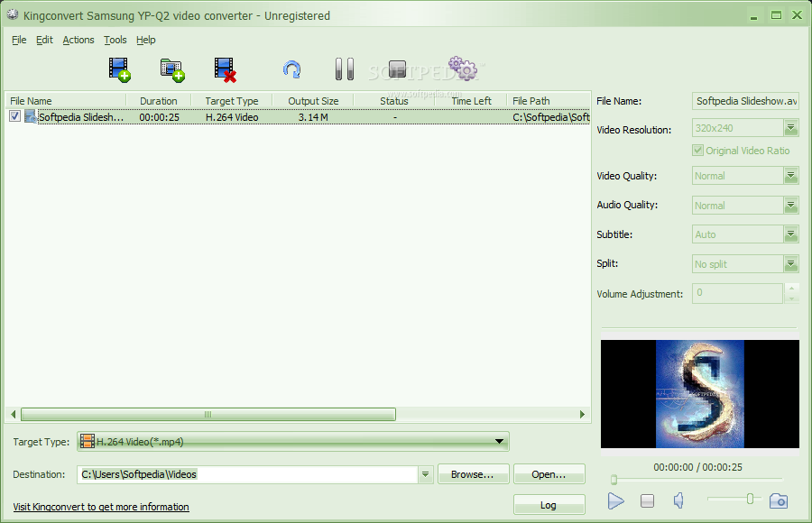Image resolution: width=812 pixels, height=523 pixels.
Task: Open settings via the gears icon
Action: [463, 69]
